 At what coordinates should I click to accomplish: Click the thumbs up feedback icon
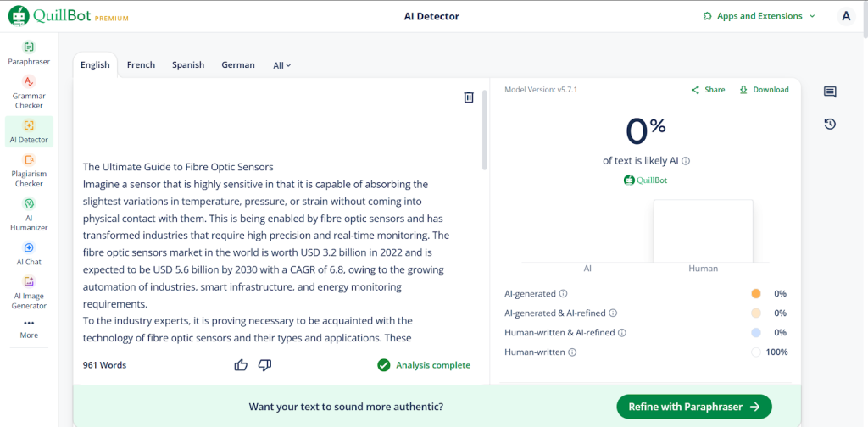(242, 365)
